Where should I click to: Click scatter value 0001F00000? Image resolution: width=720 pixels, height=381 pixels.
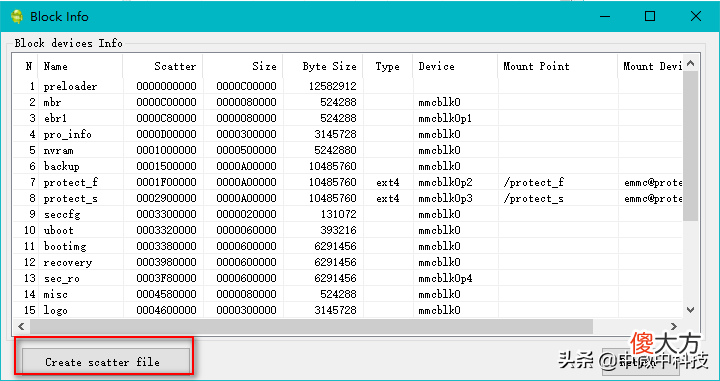[x=166, y=182]
